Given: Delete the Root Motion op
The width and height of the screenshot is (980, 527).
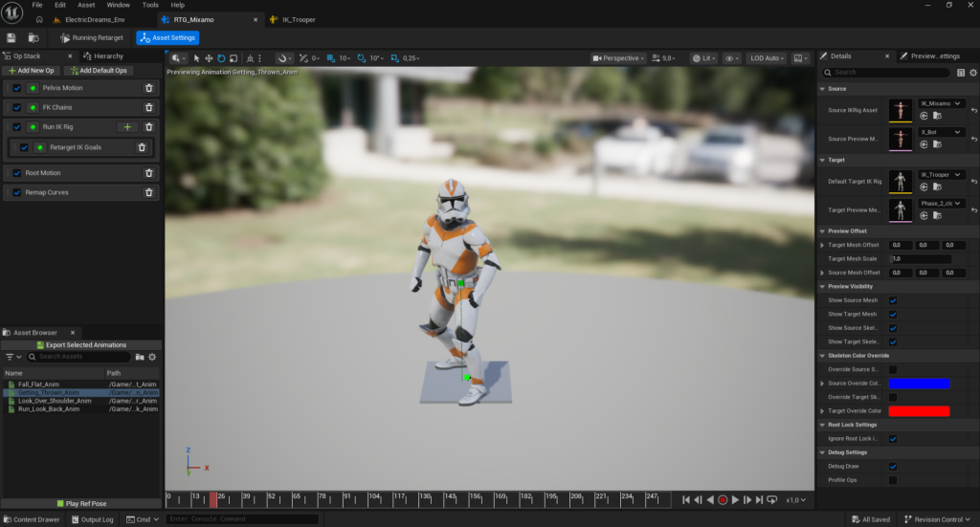Looking at the screenshot, I should pyautogui.click(x=148, y=173).
